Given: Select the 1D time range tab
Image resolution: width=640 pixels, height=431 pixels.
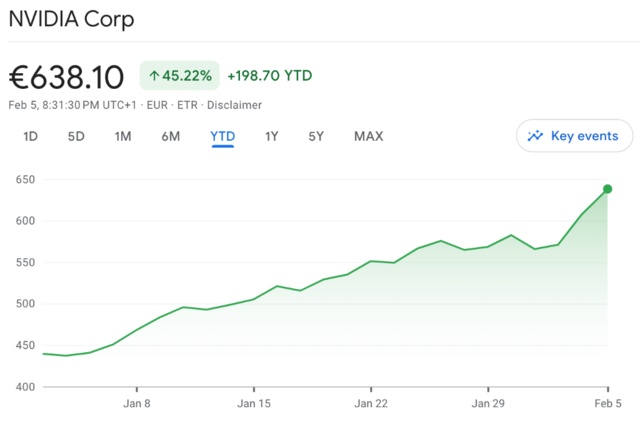Looking at the screenshot, I should click(x=30, y=136).
